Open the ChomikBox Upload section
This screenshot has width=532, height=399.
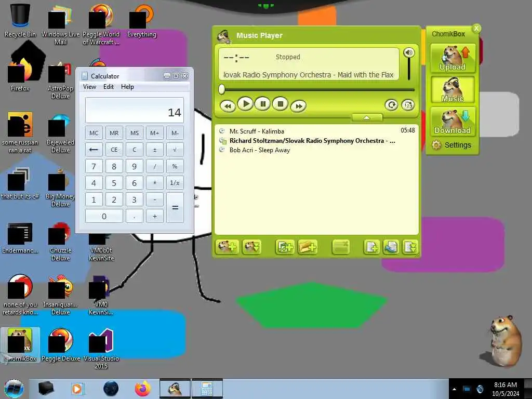(453, 58)
